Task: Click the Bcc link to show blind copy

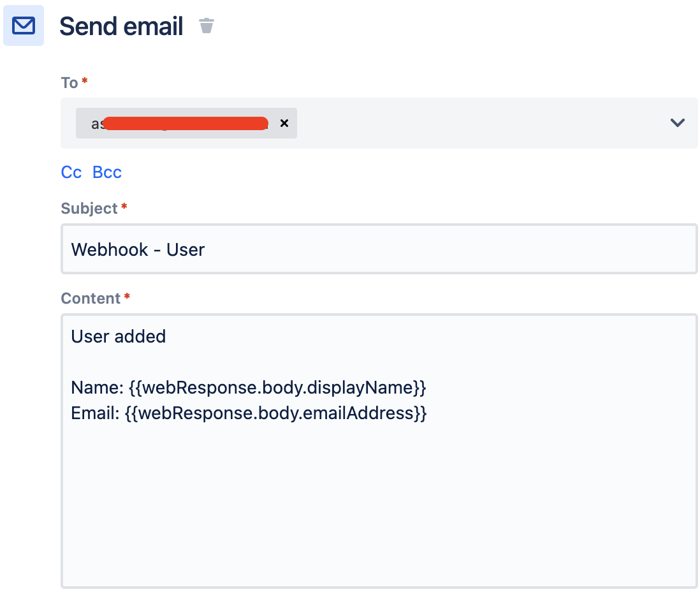Action: pos(106,172)
